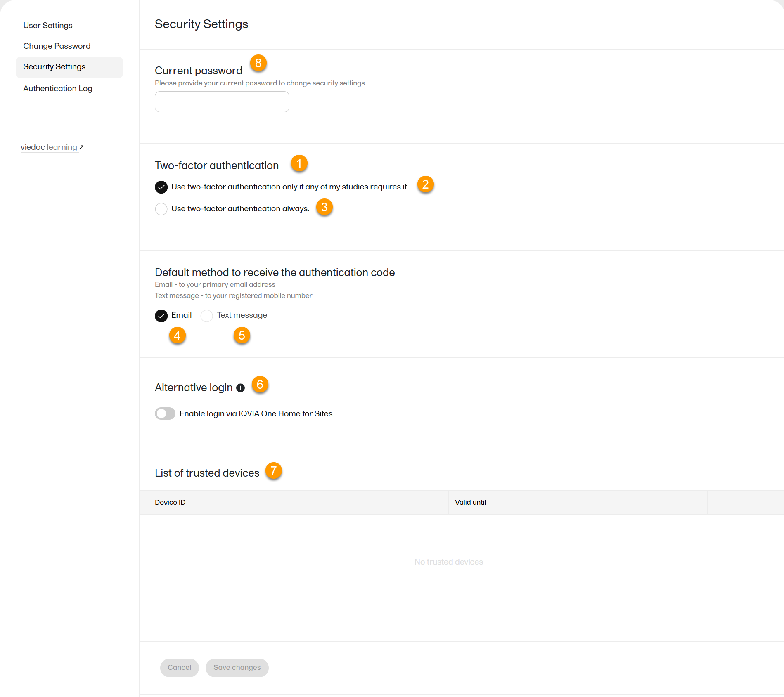Image resolution: width=784 pixels, height=697 pixels.
Task: Open the Authentication Log page
Action: tap(58, 89)
